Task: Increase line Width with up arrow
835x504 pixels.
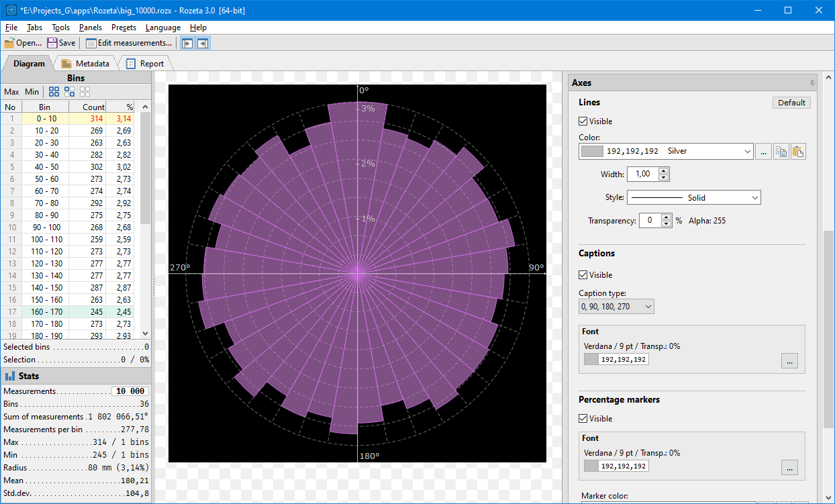Action: (664, 171)
